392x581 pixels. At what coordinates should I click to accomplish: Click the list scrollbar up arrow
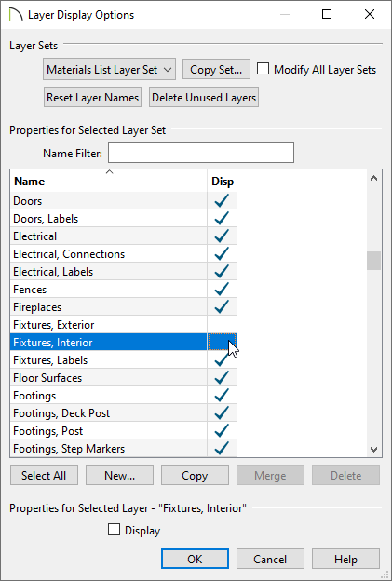373,178
